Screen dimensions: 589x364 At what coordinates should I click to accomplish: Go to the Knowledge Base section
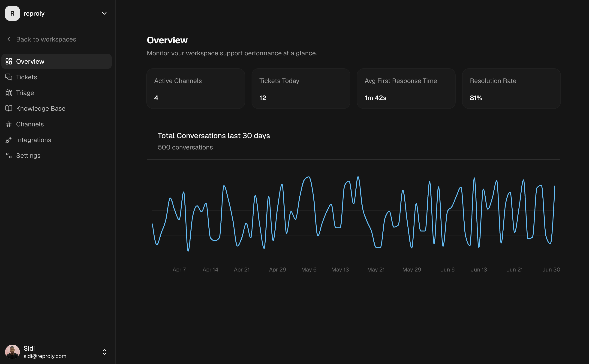click(57, 108)
